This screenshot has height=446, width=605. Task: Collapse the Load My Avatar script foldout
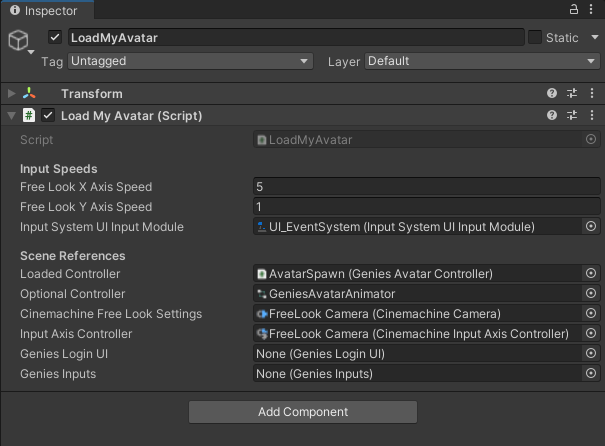point(11,115)
